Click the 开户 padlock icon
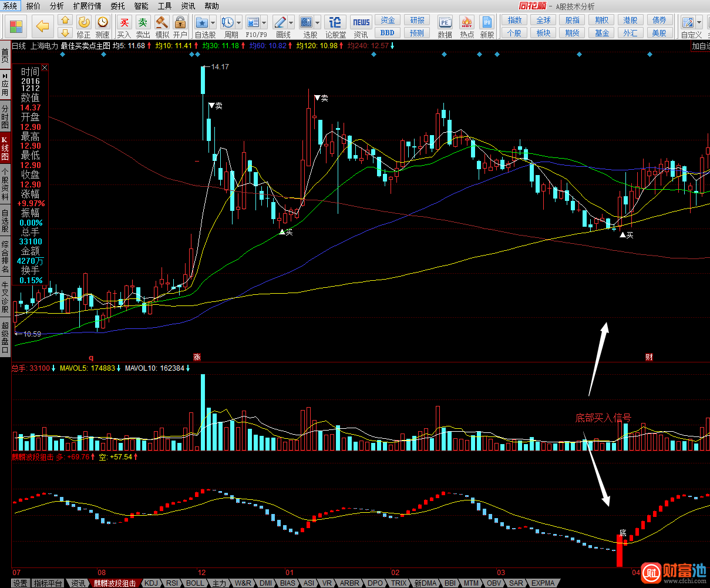Screen dimensions: 710x588 (180, 22)
